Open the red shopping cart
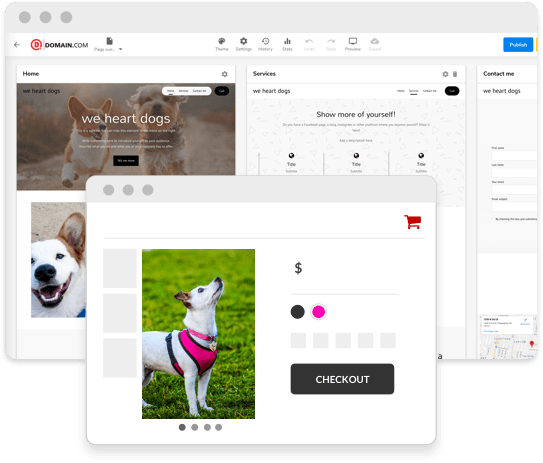Screen dimensions: 543x463 (x=412, y=222)
